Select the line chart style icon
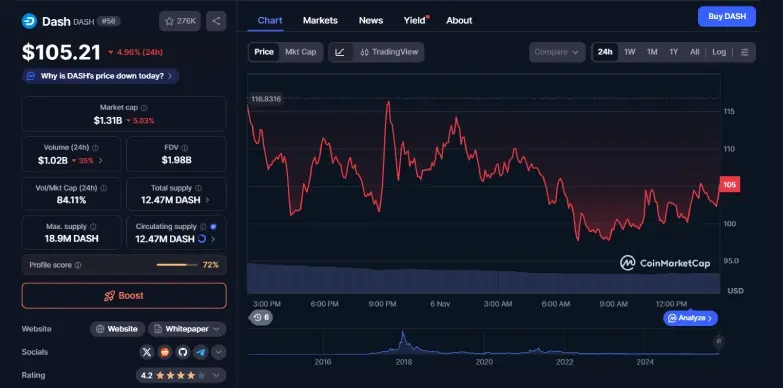Viewport: 783px width, 388px height. point(340,52)
